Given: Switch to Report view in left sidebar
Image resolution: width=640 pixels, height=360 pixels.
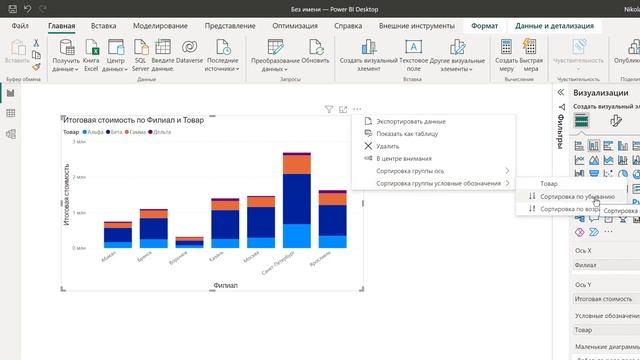Looking at the screenshot, I should tap(11, 93).
